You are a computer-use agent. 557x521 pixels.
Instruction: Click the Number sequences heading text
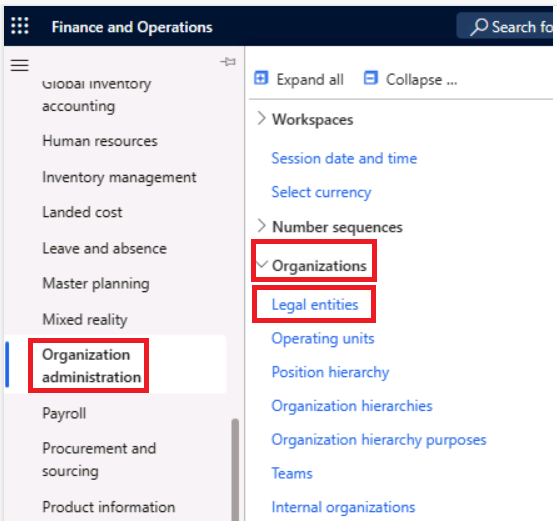pyautogui.click(x=337, y=227)
